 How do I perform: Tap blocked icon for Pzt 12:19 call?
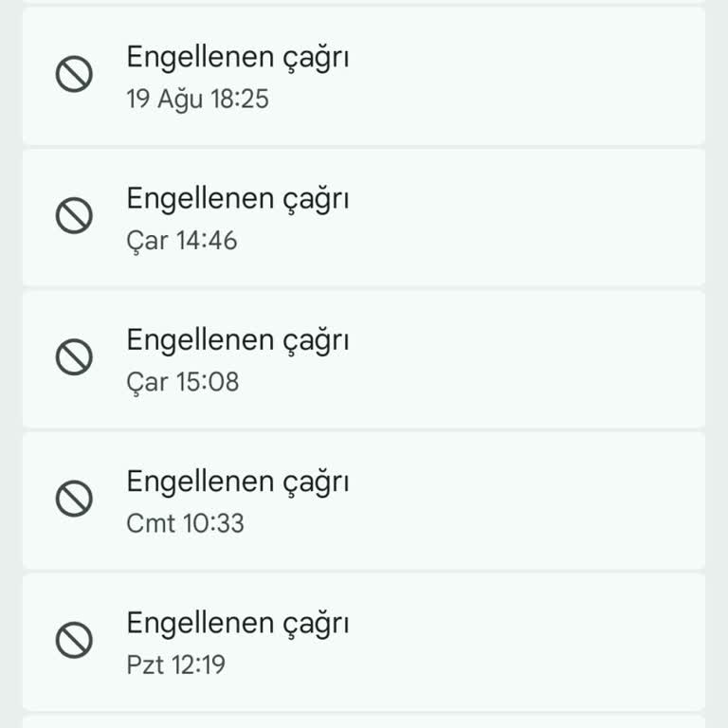74,641
